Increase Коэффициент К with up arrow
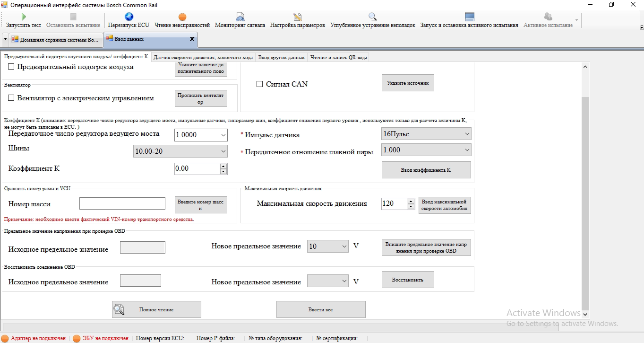The image size is (644, 343). (x=223, y=166)
